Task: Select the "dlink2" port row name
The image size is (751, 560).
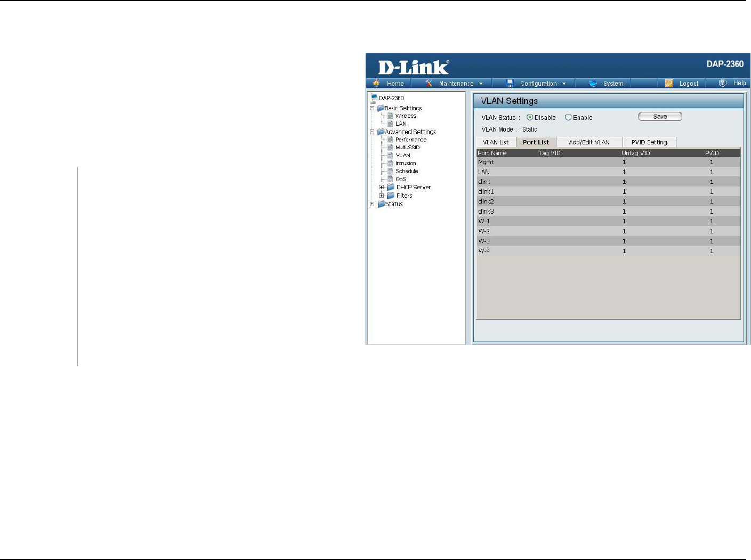Action: coord(486,201)
